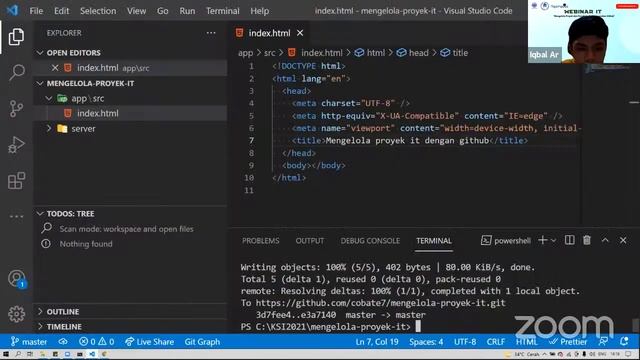Click the head breadcrumb segment
This screenshot has width=640, height=360.
(x=413, y=53)
